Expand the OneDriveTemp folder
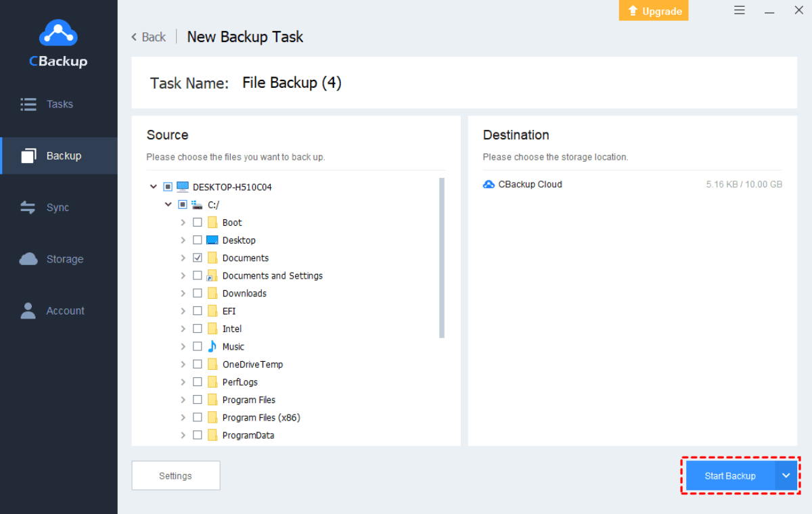The width and height of the screenshot is (812, 514). [x=183, y=365]
